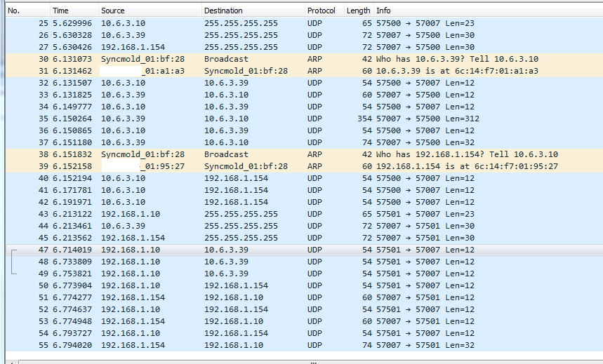Select packet 37 at time 6.151180
Screen dimensions: 603x364
(x=304, y=142)
